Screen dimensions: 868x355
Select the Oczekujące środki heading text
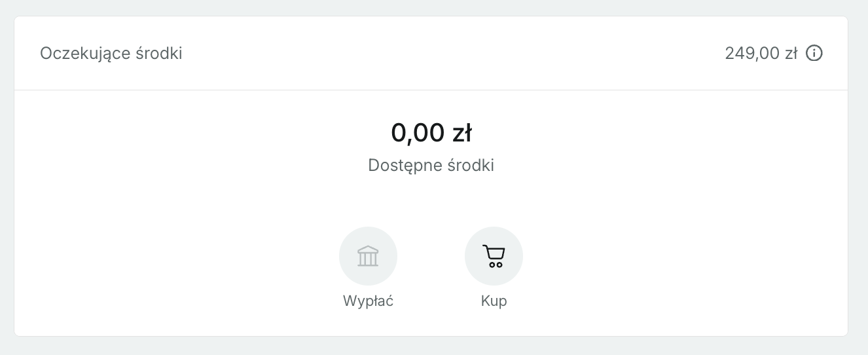111,54
